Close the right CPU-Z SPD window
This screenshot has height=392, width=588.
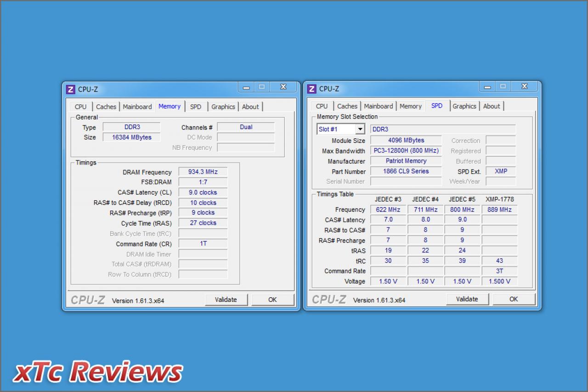pyautogui.click(x=525, y=86)
